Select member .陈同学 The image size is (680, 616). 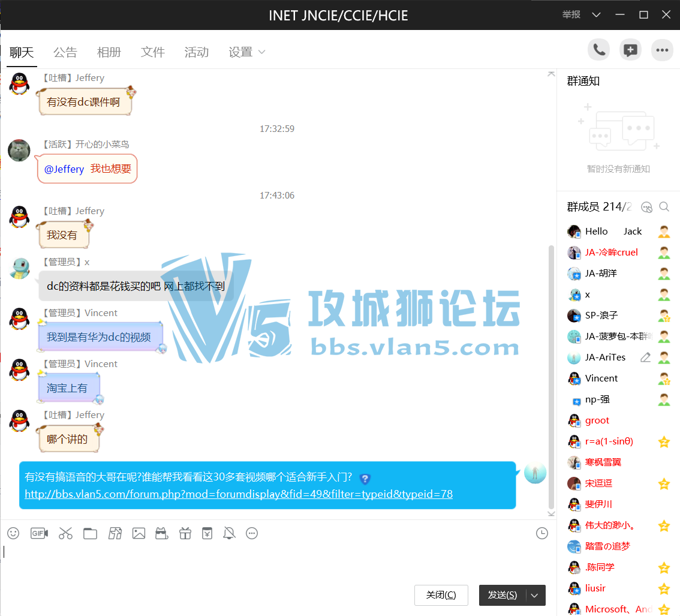pos(618,567)
